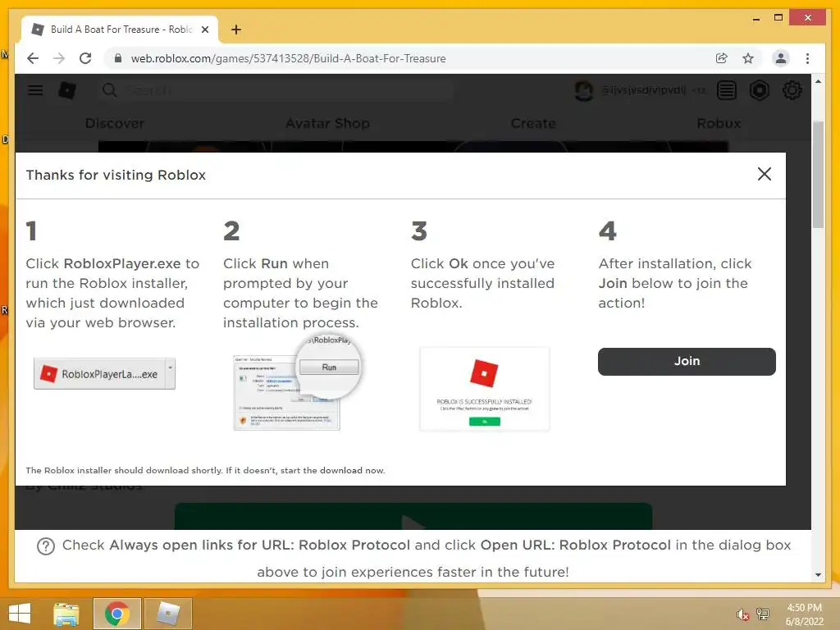This screenshot has height=630, width=840.
Task: Click the network tray icon
Action: pyautogui.click(x=763, y=614)
